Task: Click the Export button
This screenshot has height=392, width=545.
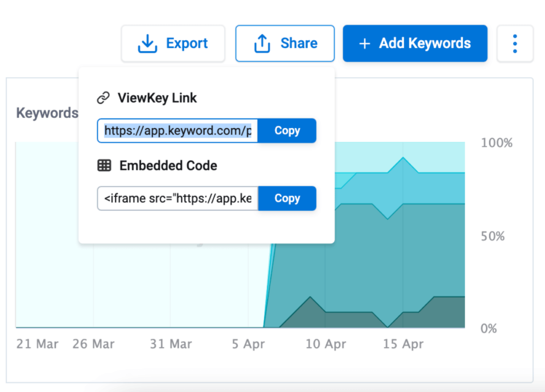Action: (x=172, y=43)
